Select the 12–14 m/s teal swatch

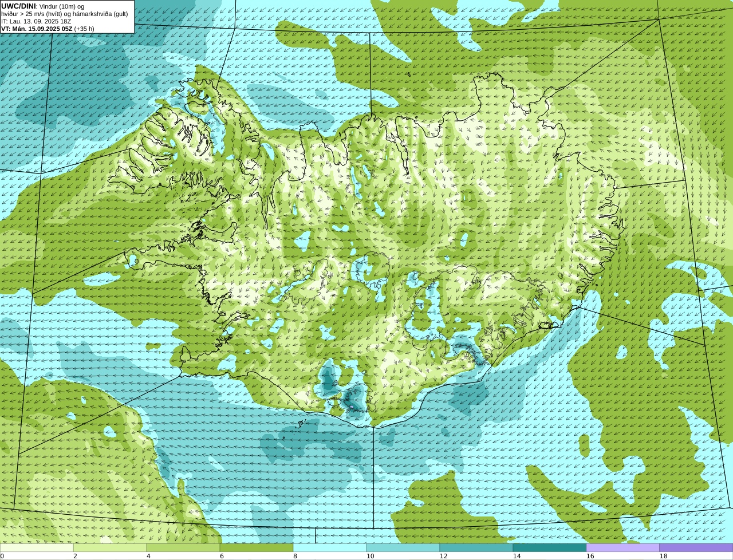click(476, 547)
